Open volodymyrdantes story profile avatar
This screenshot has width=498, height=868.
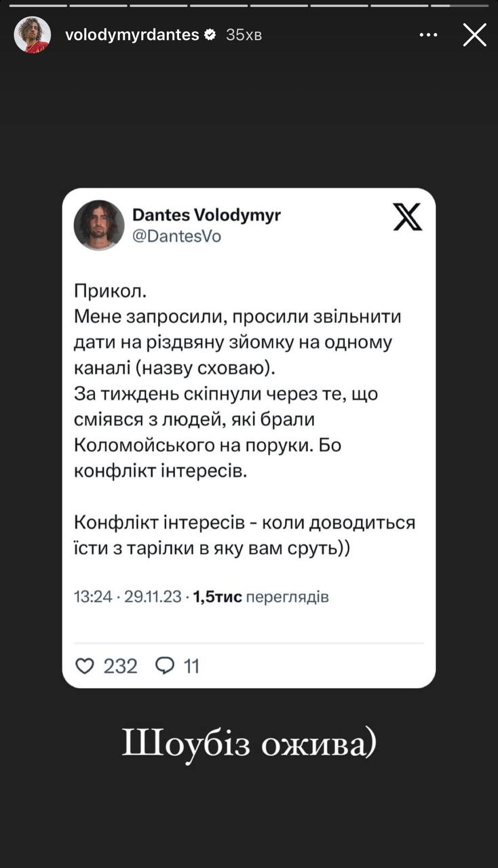32,35
